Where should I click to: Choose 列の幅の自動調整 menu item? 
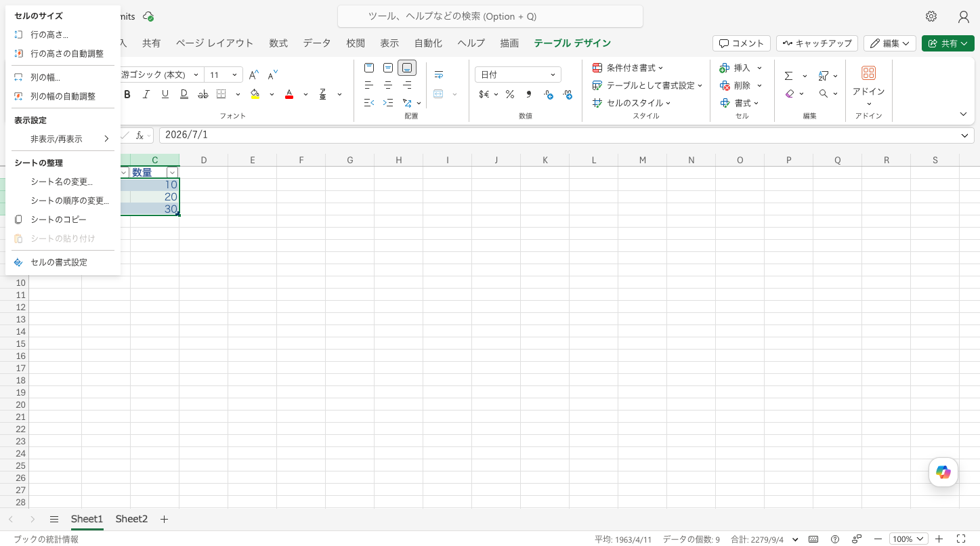[x=62, y=96]
